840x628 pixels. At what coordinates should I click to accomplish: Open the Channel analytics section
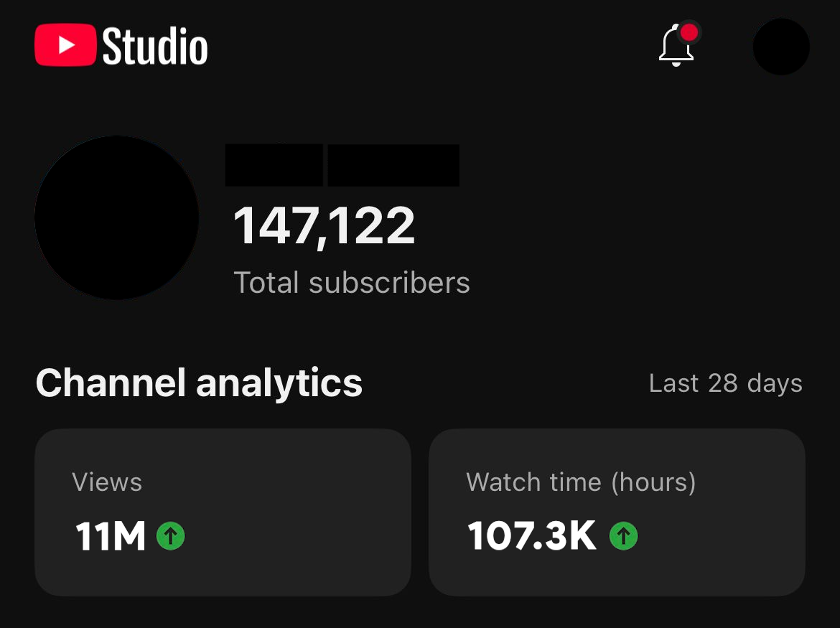pyautogui.click(x=199, y=383)
